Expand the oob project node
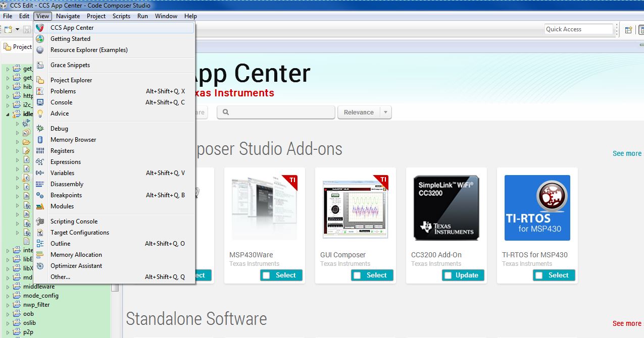Screen dimensions: 644x338 point(8,314)
